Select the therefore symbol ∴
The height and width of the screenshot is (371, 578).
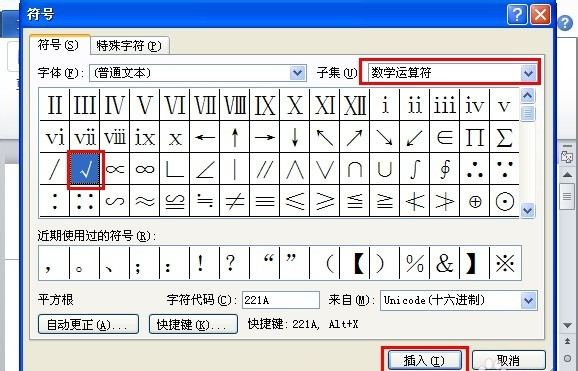tap(474, 169)
